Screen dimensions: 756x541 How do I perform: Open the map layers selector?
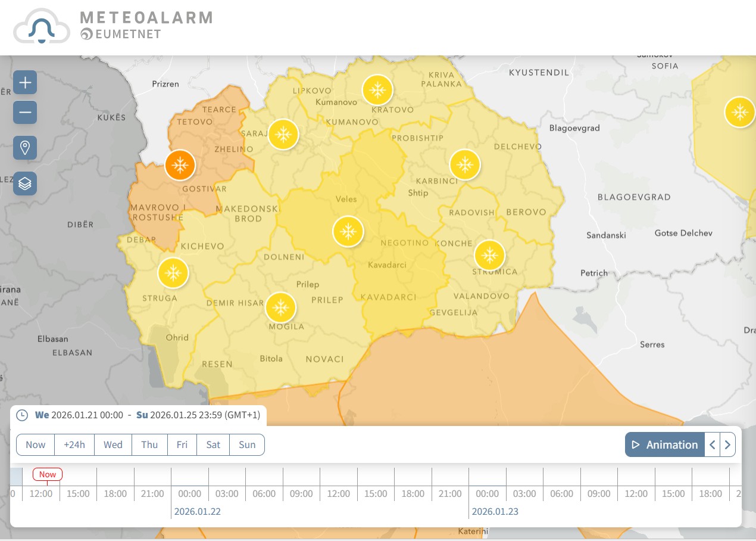pyautogui.click(x=25, y=184)
